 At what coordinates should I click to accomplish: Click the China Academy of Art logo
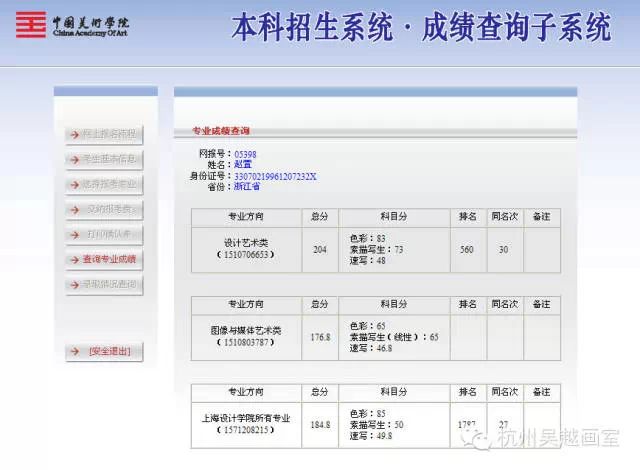tap(72, 25)
